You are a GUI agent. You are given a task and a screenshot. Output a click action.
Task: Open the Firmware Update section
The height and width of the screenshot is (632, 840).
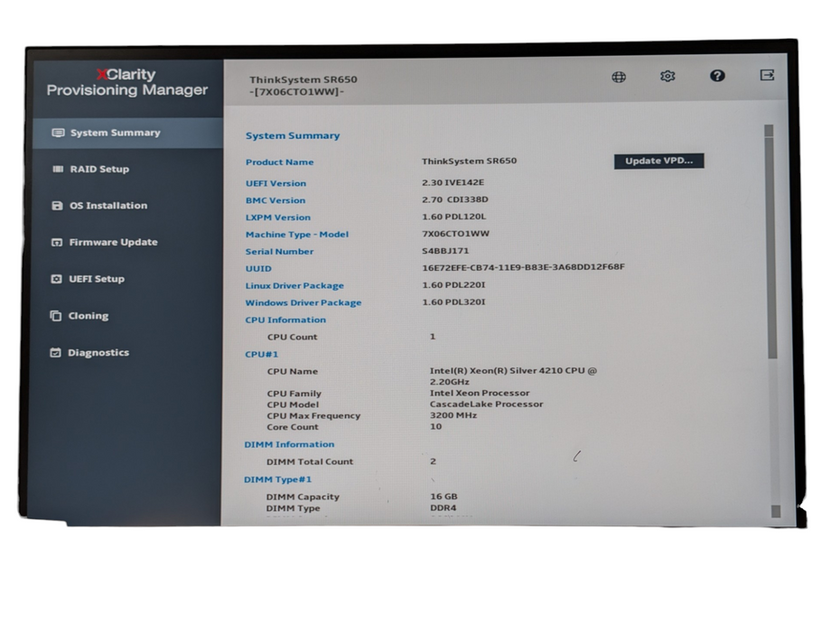113,242
